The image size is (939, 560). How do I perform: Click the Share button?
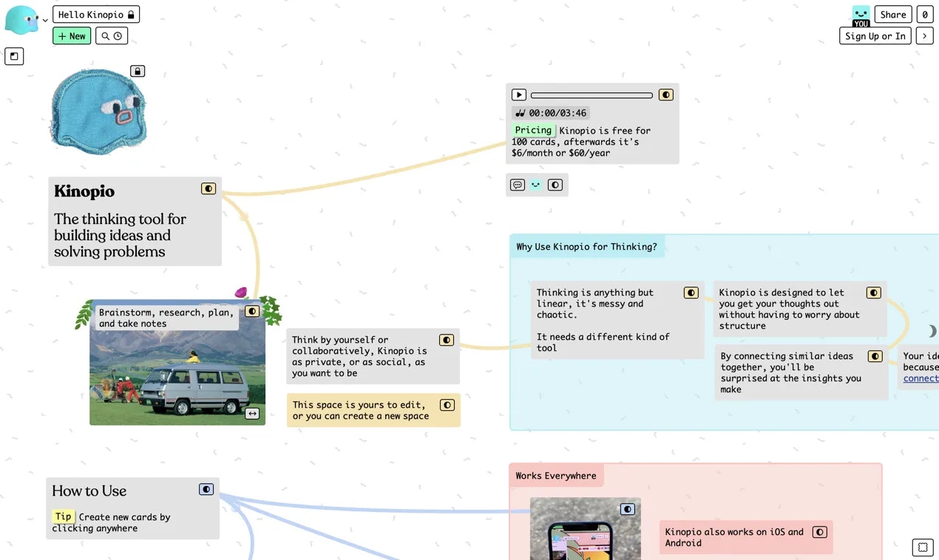point(893,14)
